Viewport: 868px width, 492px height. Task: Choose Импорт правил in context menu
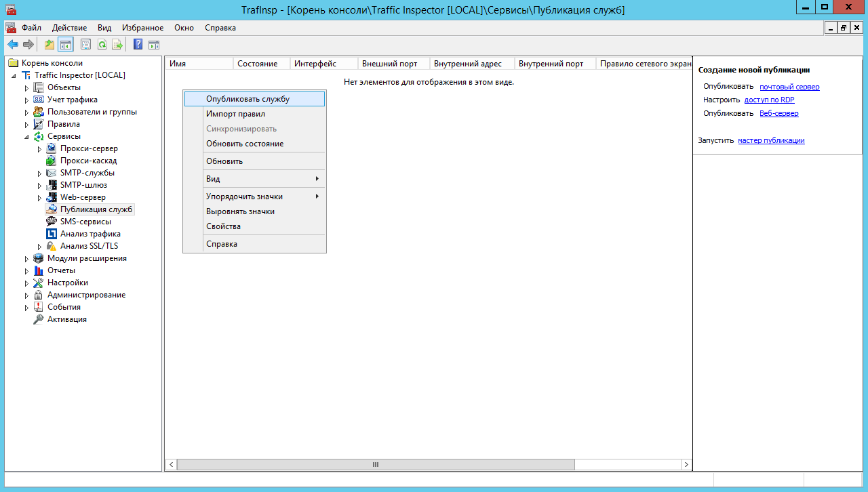254,114
